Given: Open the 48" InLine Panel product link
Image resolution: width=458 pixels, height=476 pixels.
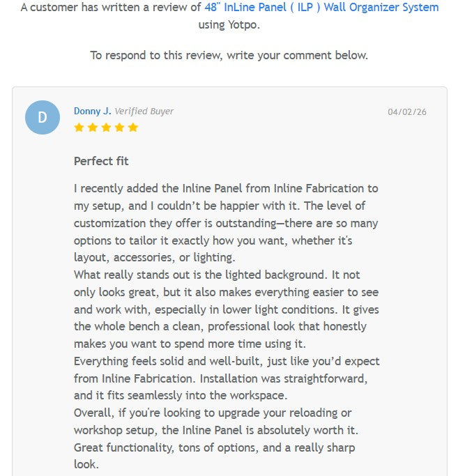Looking at the screenshot, I should [321, 8].
